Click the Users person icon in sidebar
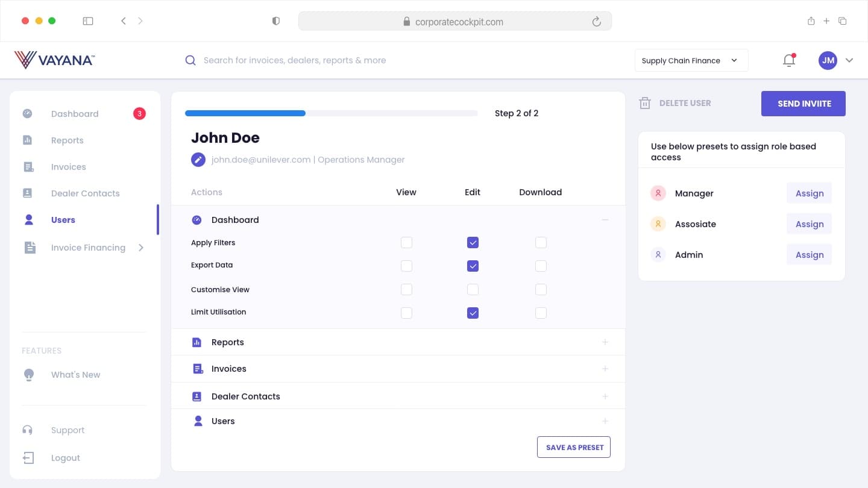 (29, 220)
